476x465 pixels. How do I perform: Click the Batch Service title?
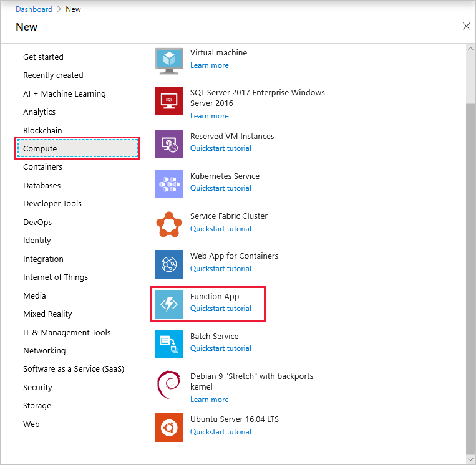click(215, 337)
